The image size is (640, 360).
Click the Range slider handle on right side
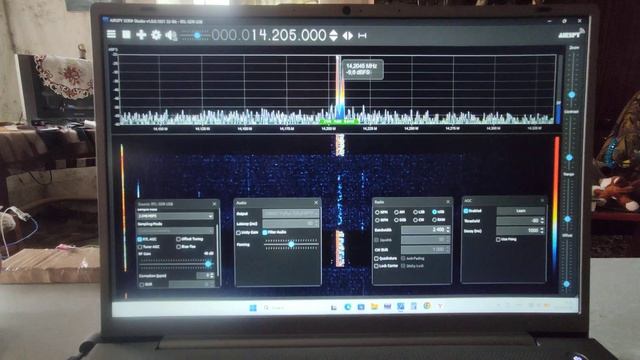[568, 219]
